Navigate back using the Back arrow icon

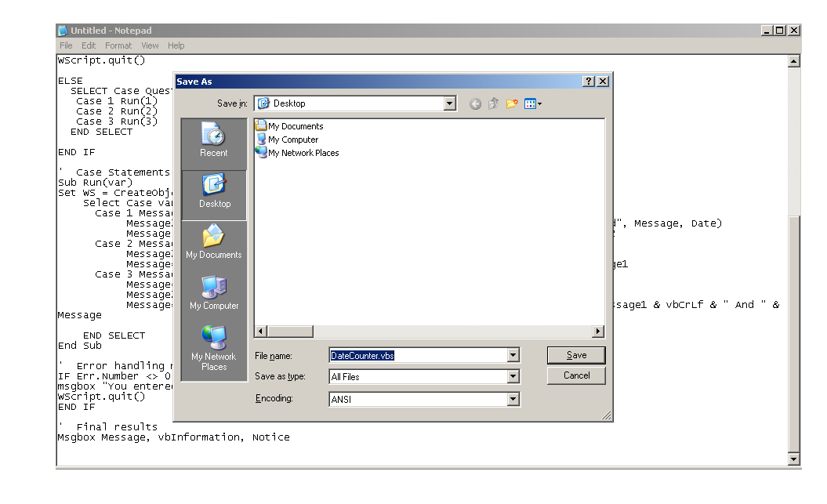(475, 103)
